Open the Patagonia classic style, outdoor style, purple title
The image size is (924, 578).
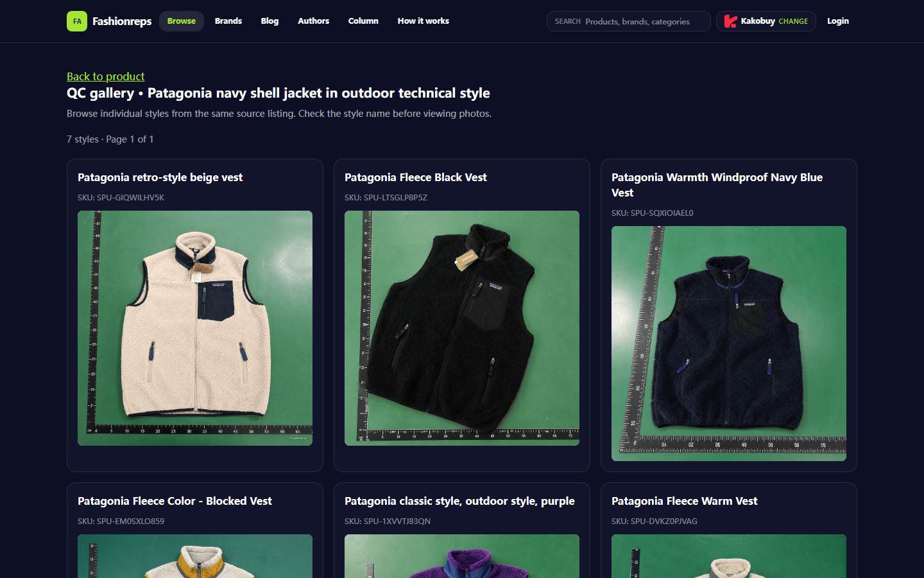(x=459, y=501)
